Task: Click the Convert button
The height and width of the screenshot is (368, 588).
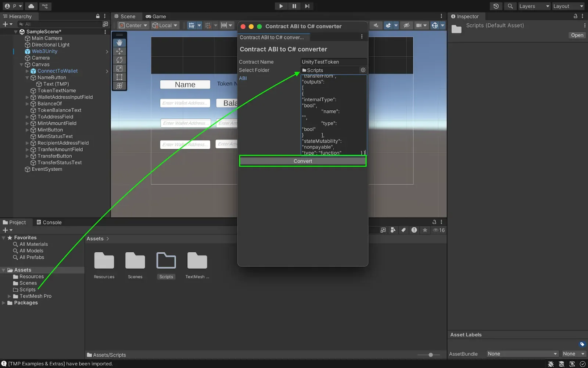Action: click(303, 161)
